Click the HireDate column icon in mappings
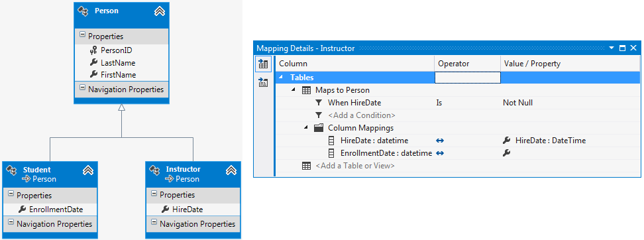Viewport: 644px width, 240px height. tap(331, 141)
